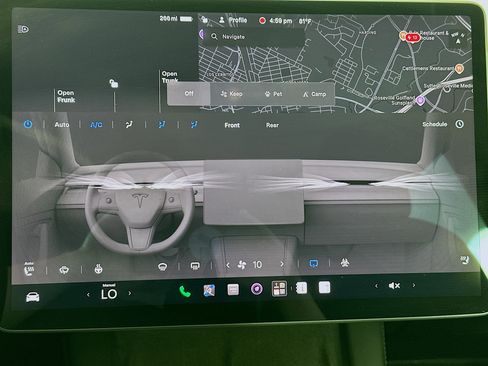
Task: Tap the 4:59 pm clock
Action: point(281,21)
